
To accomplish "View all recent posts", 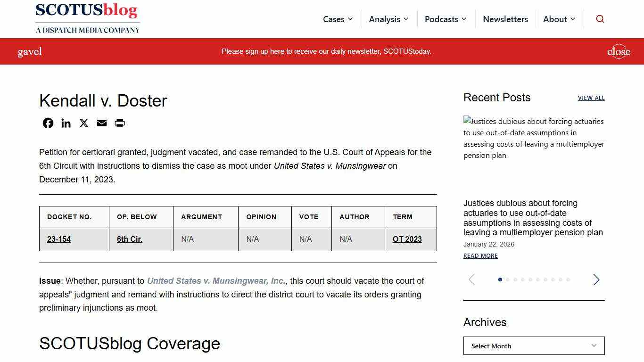I will 591,98.
